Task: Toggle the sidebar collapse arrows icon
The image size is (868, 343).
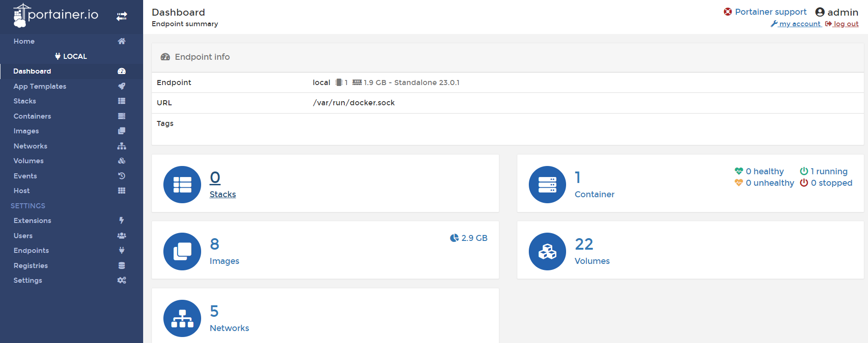Action: coord(122,17)
